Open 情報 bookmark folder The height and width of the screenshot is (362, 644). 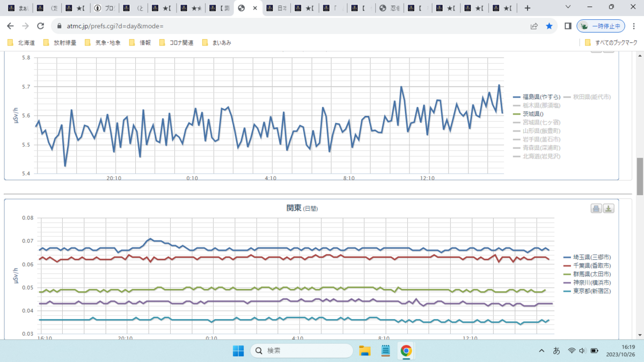(x=140, y=42)
